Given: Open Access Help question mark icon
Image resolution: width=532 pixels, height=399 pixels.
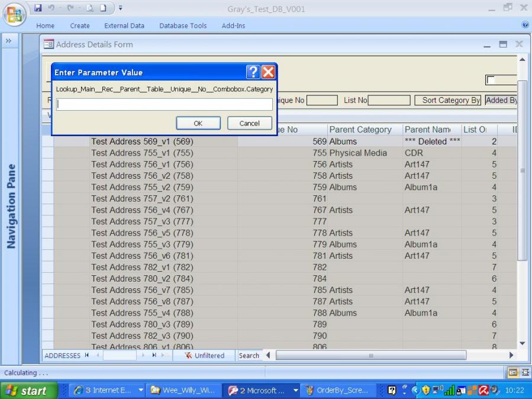Looking at the screenshot, I should coord(525,25).
